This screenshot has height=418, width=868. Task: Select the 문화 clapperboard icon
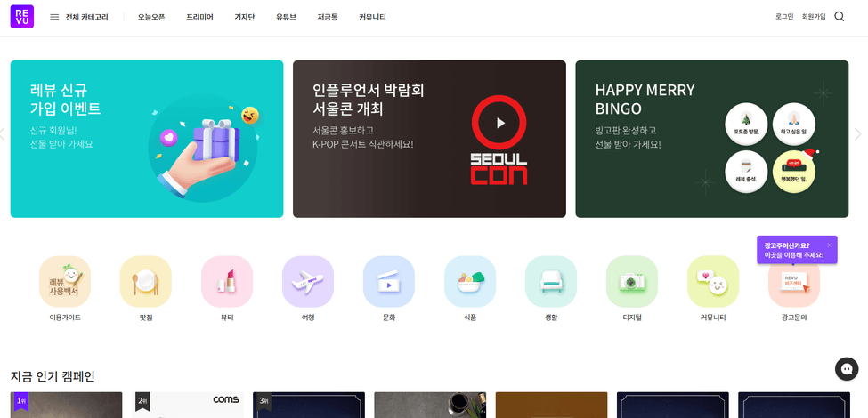(389, 281)
